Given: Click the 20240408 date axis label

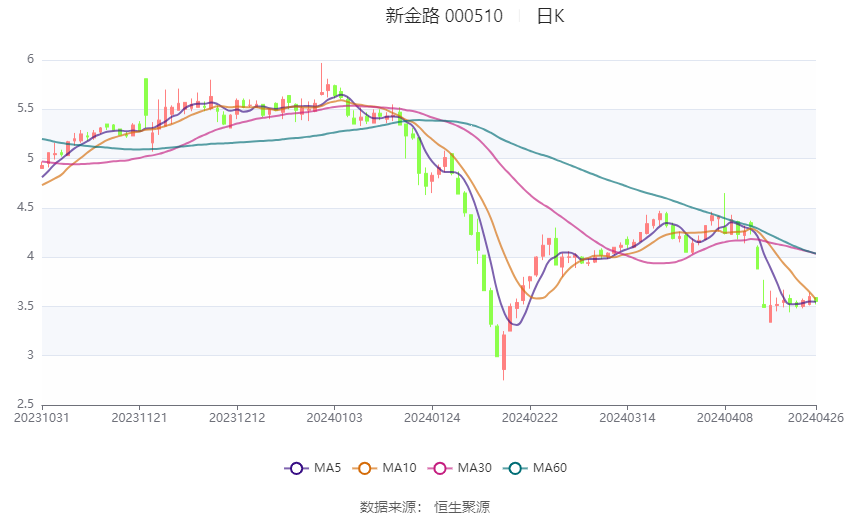Looking at the screenshot, I should click(x=724, y=417).
